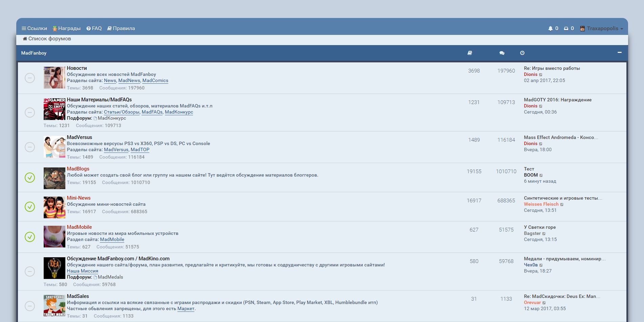View latest post icon beside BOOM
Viewport: 644px width, 322px height.
(541, 176)
